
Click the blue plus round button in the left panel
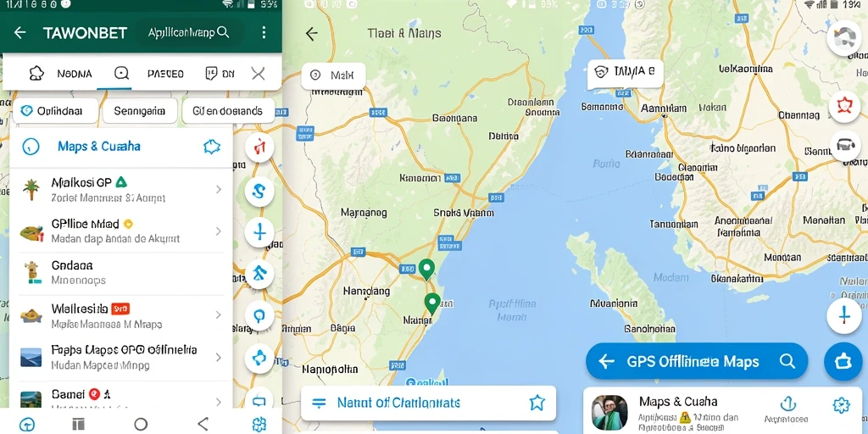point(259,231)
